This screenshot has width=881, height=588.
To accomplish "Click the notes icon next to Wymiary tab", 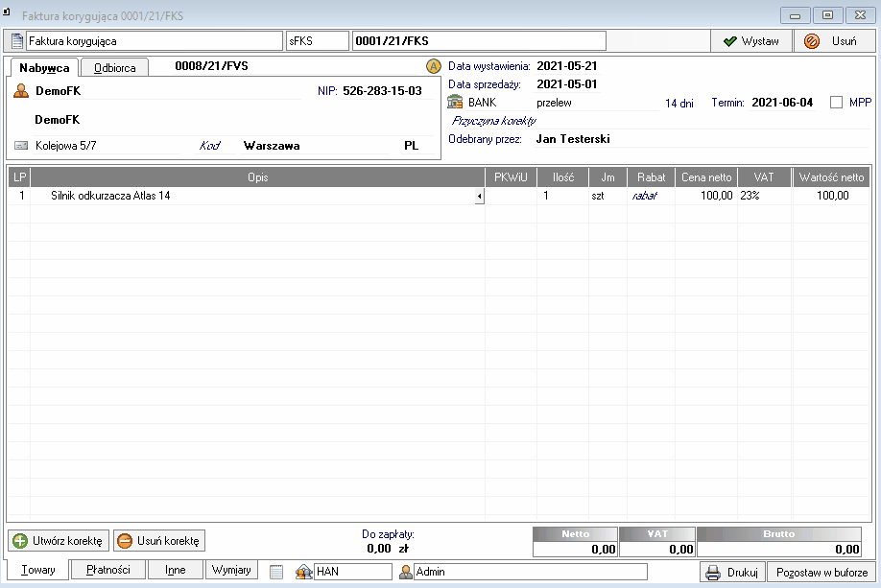I will coord(276,572).
